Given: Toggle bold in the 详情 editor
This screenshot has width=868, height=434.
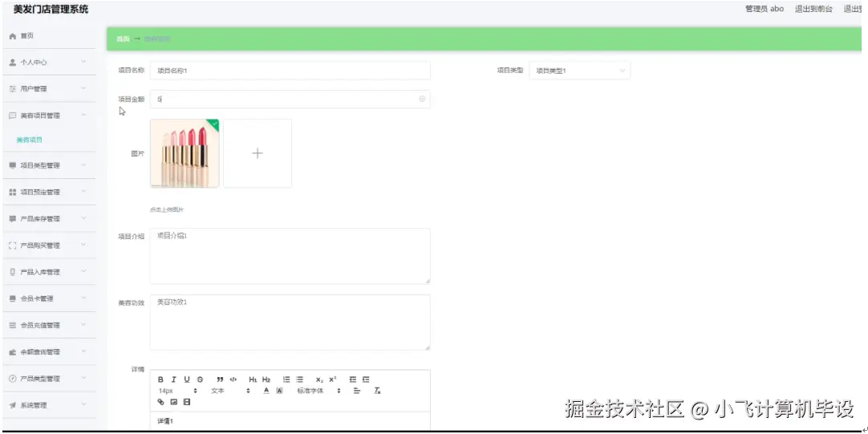Looking at the screenshot, I should [x=160, y=379].
